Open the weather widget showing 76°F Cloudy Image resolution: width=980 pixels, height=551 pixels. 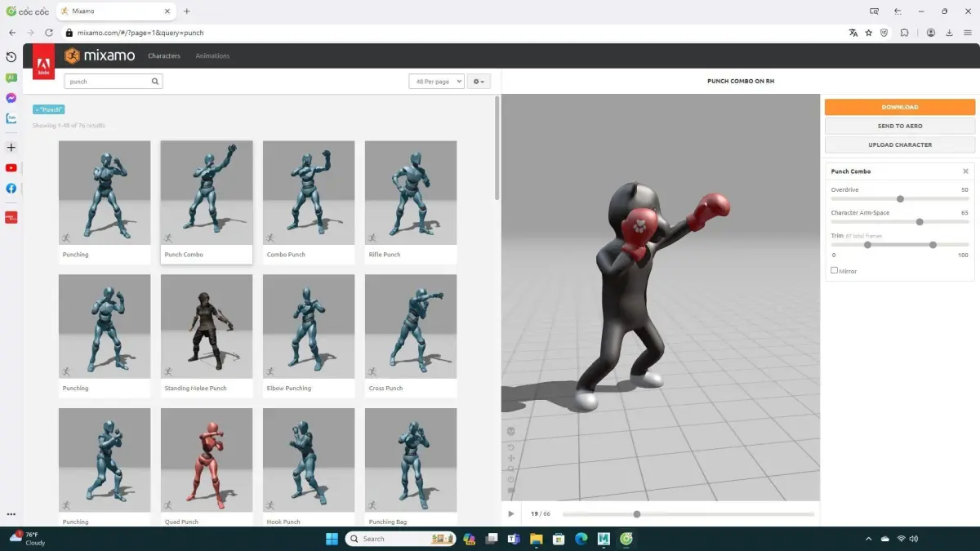[x=28, y=538]
